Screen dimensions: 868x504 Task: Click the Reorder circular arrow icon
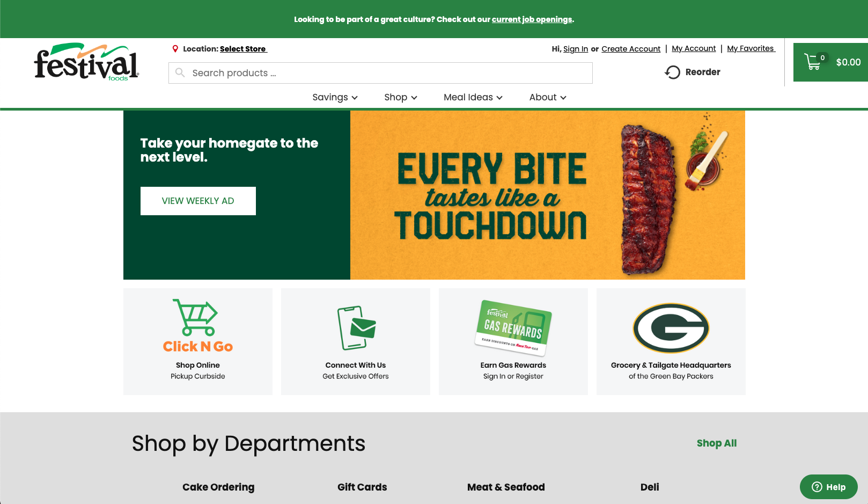(672, 72)
